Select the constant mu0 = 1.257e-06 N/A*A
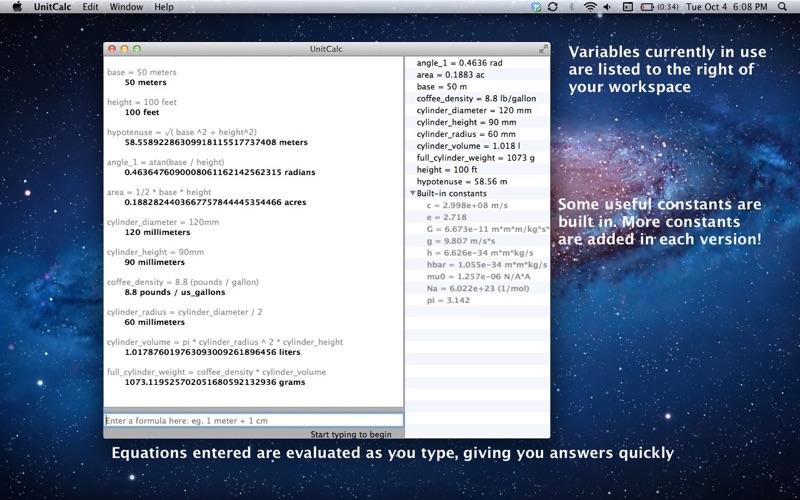 point(478,277)
